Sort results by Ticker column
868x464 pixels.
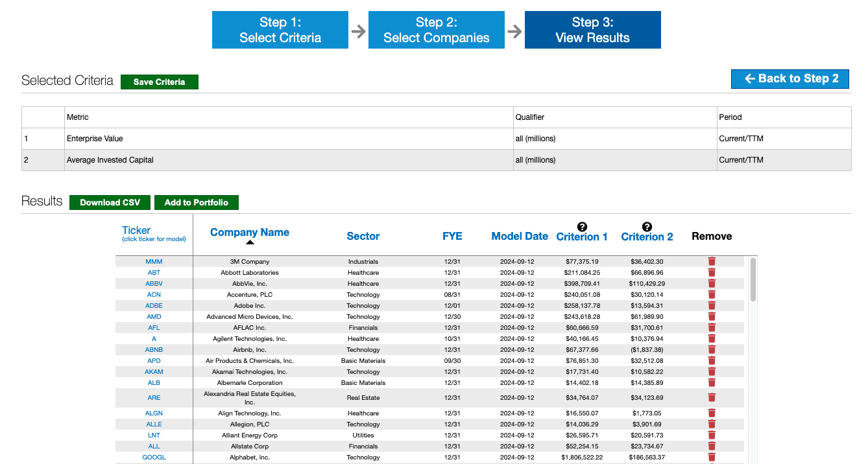coord(136,230)
